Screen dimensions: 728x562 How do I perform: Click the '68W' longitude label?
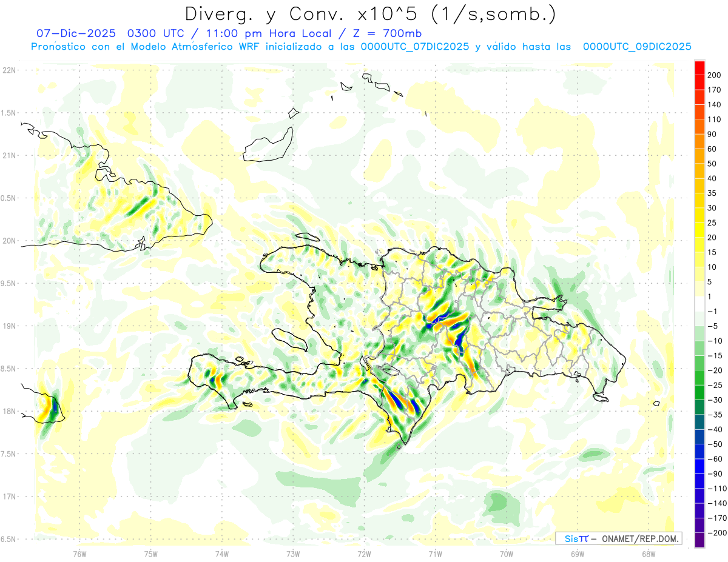[648, 554]
